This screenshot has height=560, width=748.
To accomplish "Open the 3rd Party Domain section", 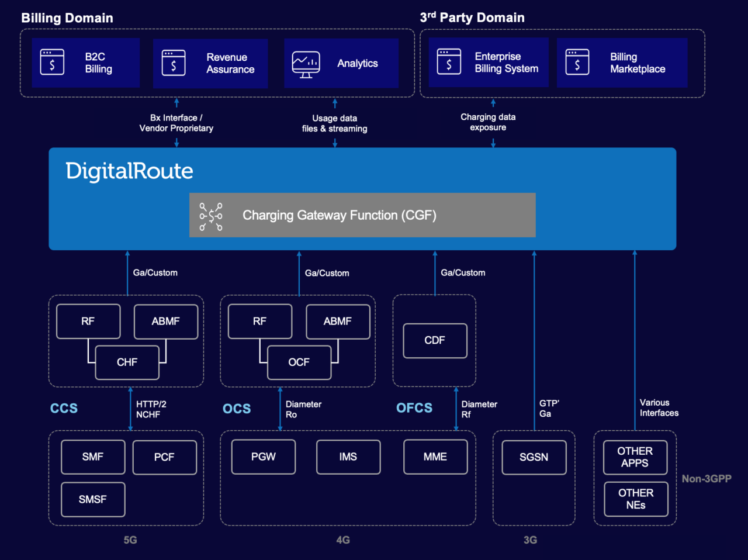I will click(x=472, y=18).
